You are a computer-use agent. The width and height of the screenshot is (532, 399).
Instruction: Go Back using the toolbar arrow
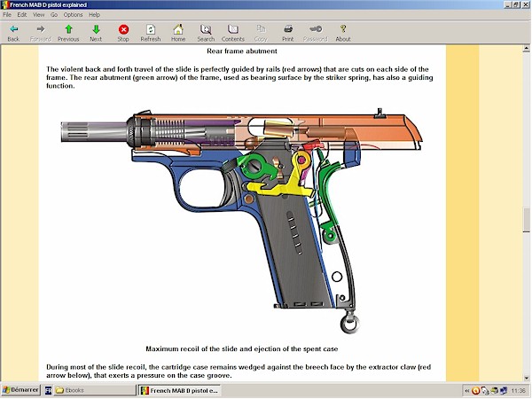coord(13,34)
